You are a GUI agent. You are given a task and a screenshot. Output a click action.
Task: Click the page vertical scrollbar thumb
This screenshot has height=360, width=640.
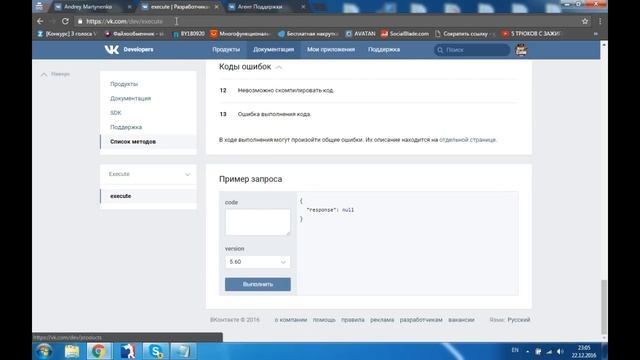pos(604,307)
